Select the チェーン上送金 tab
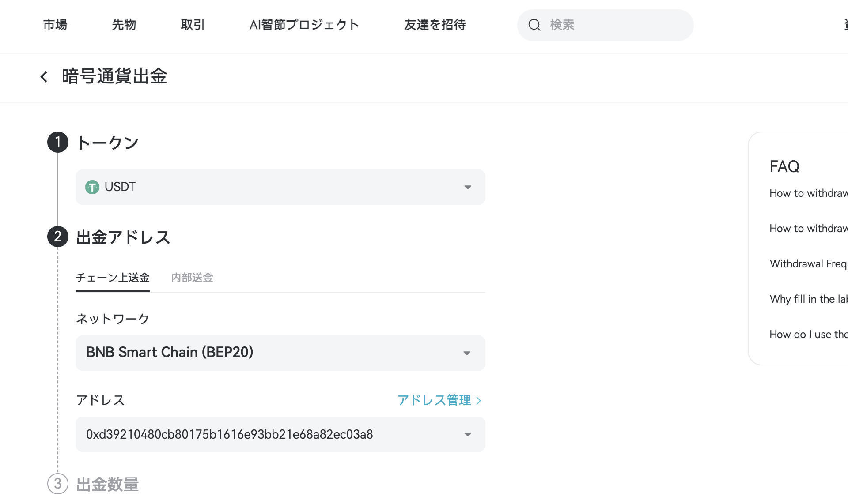This screenshot has height=504, width=848. 113,278
